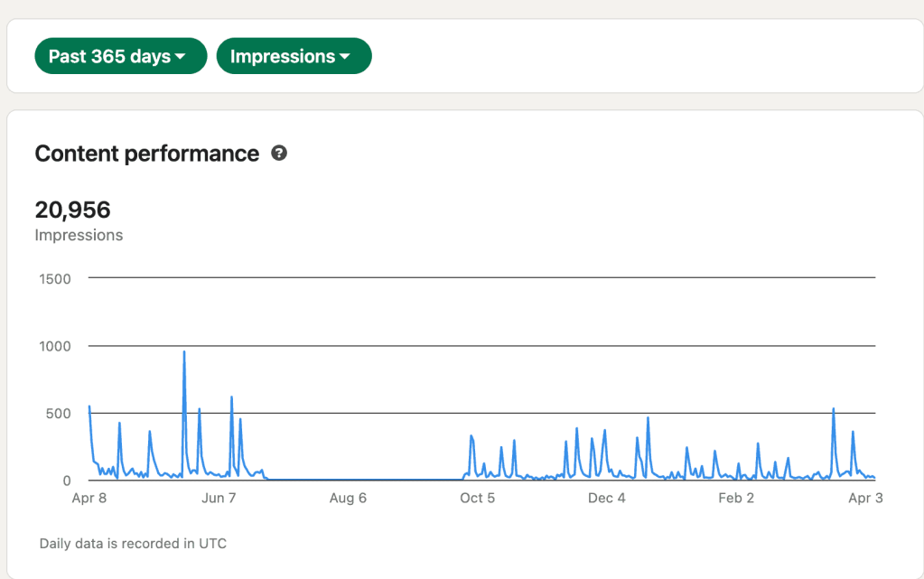Click the caret arrow beside Past 365 days
This screenshot has height=579, width=924.
(x=180, y=57)
